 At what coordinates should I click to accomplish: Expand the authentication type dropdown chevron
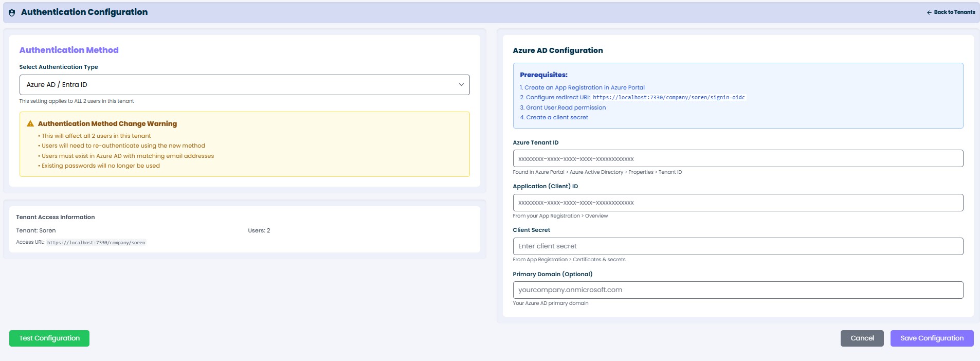tap(461, 85)
